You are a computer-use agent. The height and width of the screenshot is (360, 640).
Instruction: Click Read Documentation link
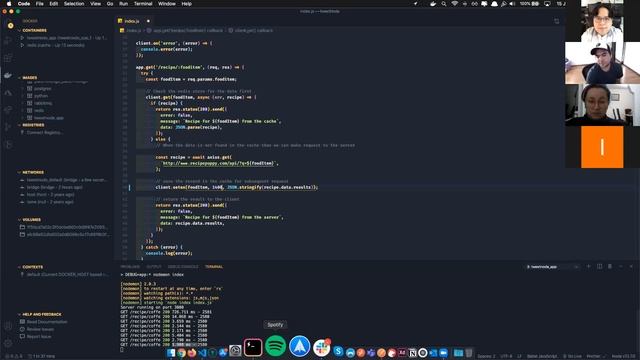click(47, 322)
